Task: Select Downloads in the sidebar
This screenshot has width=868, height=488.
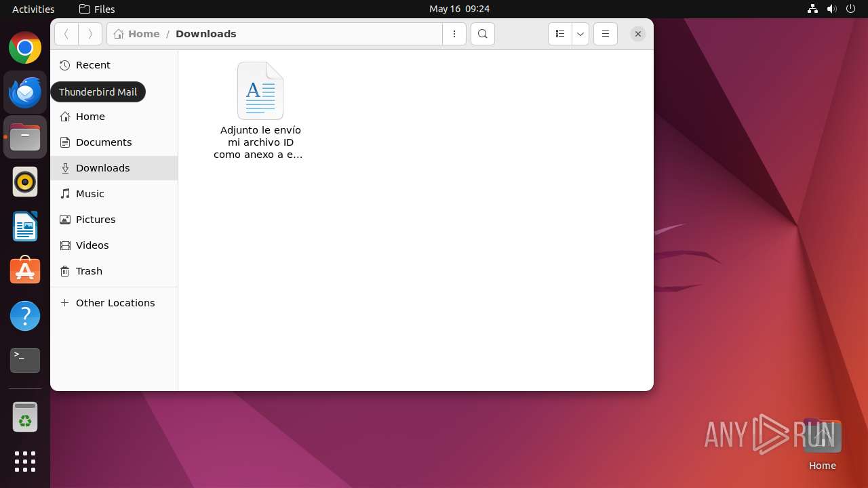Action: tap(114, 168)
